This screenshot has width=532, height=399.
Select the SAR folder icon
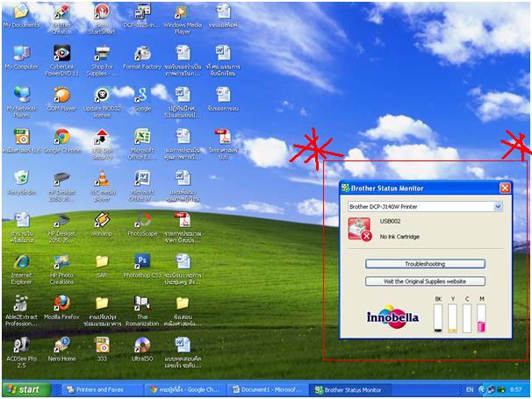102,266
